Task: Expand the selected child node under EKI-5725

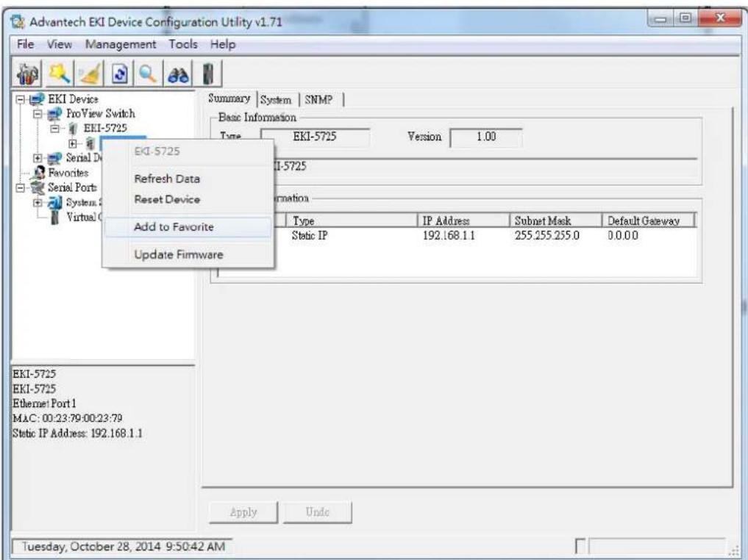Action: click(73, 143)
